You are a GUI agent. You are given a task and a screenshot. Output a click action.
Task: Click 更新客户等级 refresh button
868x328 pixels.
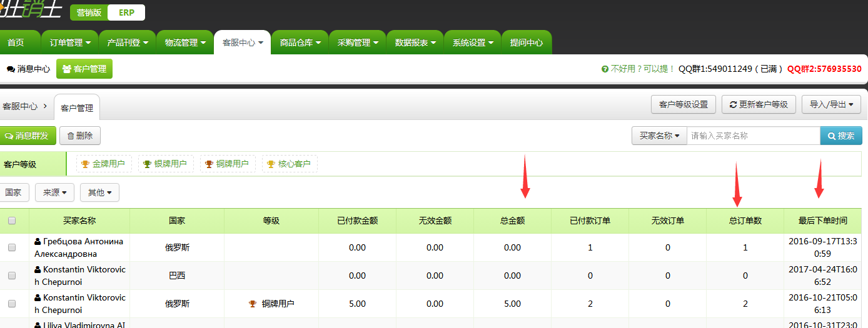tap(759, 104)
